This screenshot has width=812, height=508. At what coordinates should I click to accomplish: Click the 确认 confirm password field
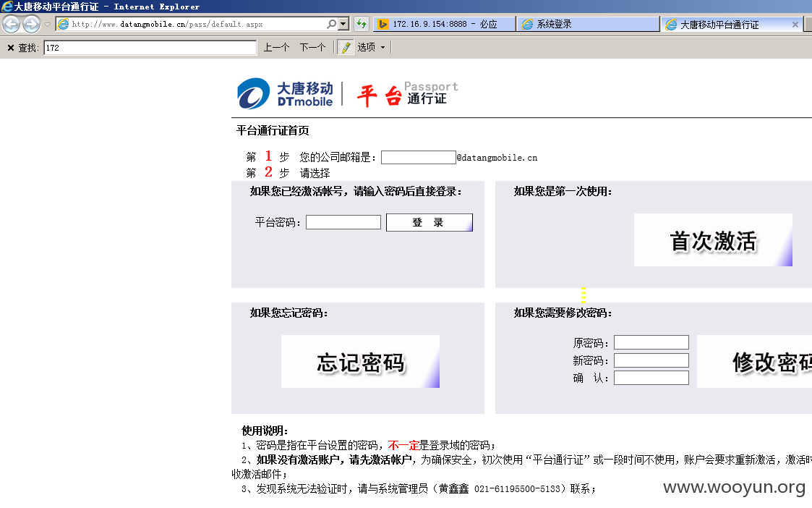651,378
